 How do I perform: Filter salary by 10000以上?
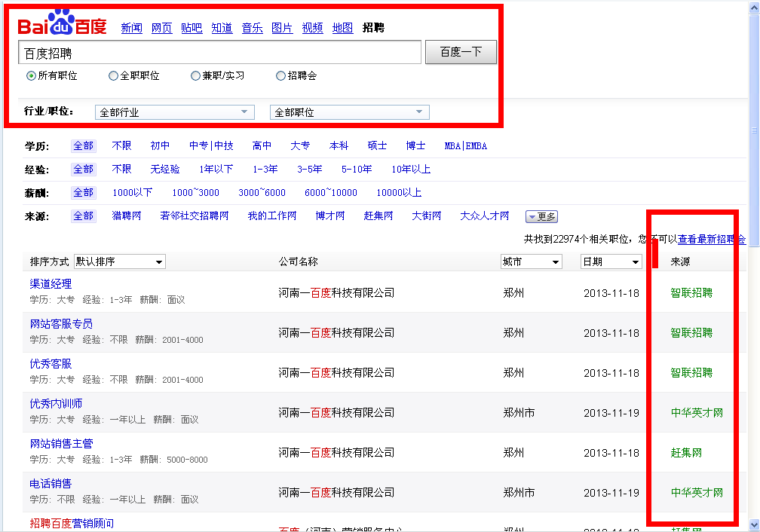pos(399,192)
